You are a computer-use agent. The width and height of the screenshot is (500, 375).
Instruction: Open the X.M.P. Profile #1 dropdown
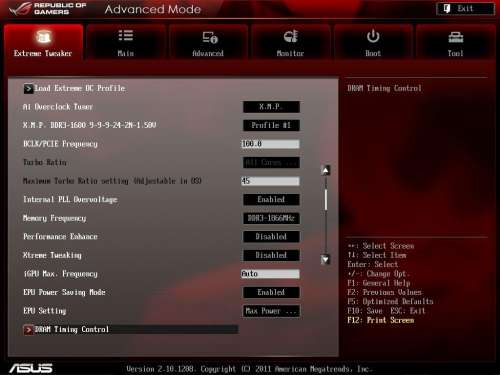(x=271, y=126)
